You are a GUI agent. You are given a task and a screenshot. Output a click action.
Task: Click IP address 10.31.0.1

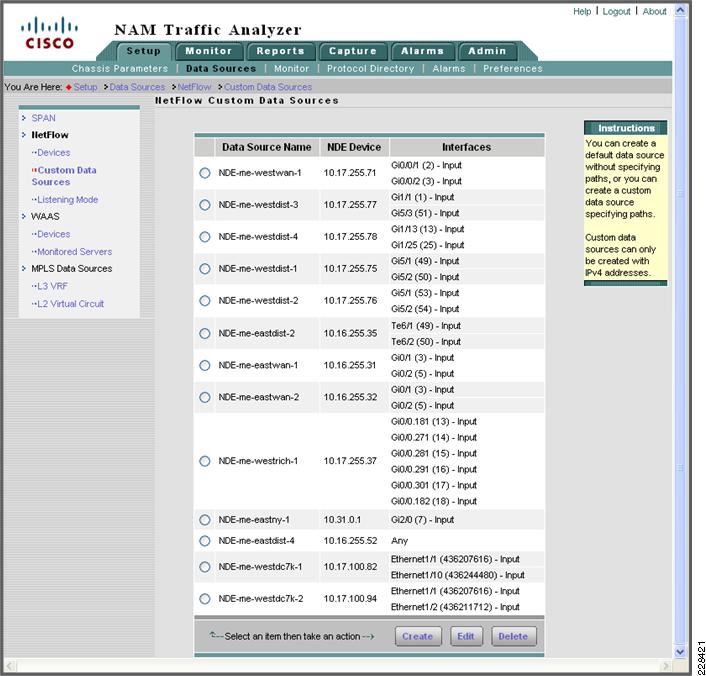coord(342,520)
